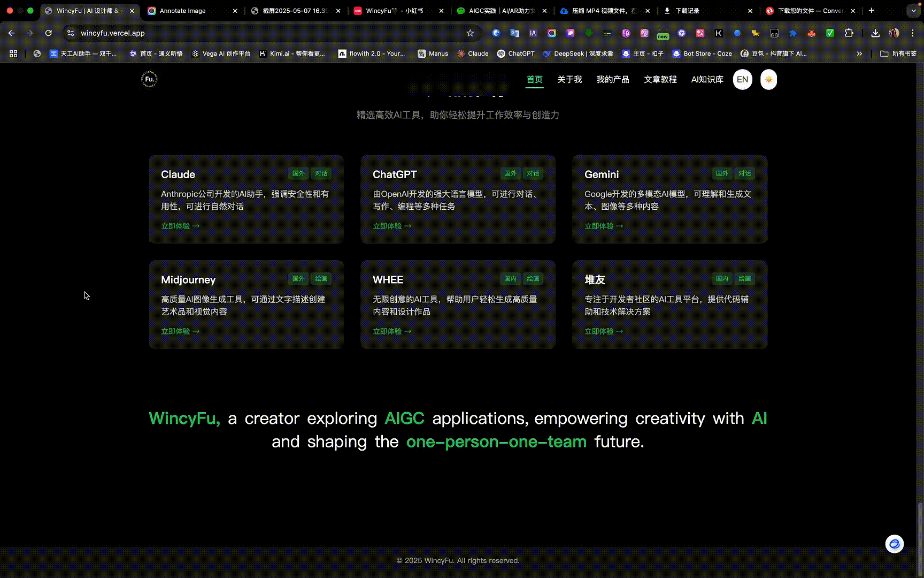This screenshot has width=924, height=578.
Task: Open 'AI知识库' in the navbar
Action: pyautogui.click(x=707, y=80)
